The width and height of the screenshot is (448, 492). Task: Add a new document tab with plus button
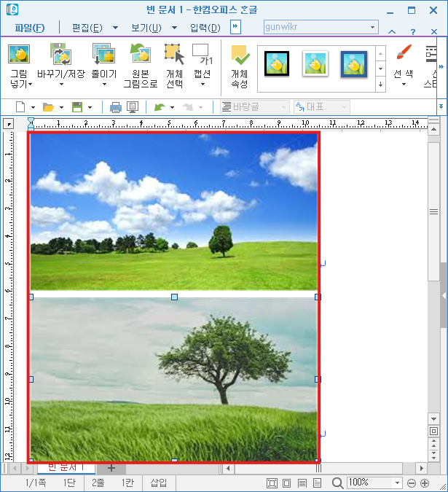(x=111, y=467)
